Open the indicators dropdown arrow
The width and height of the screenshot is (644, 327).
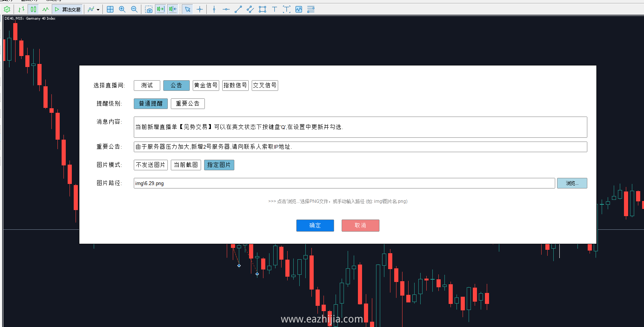coord(98,9)
